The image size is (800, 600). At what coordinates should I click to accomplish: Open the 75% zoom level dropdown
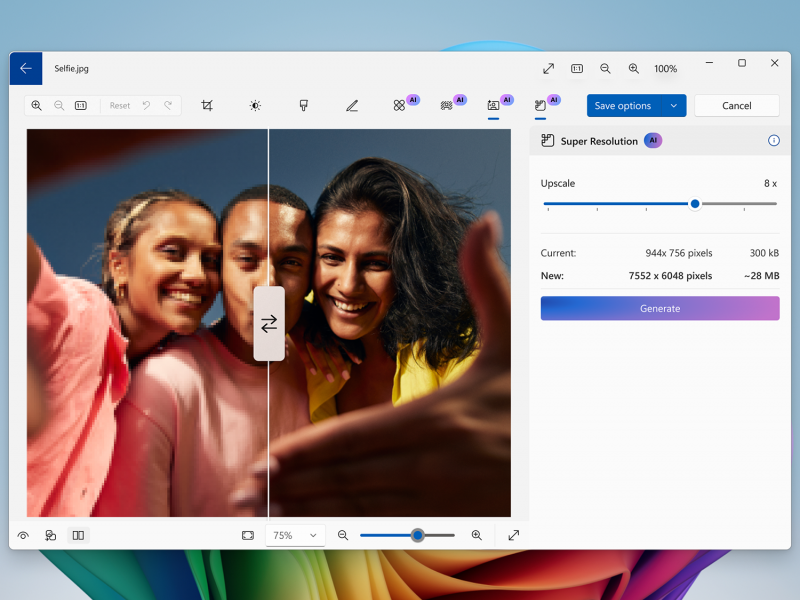click(x=295, y=536)
